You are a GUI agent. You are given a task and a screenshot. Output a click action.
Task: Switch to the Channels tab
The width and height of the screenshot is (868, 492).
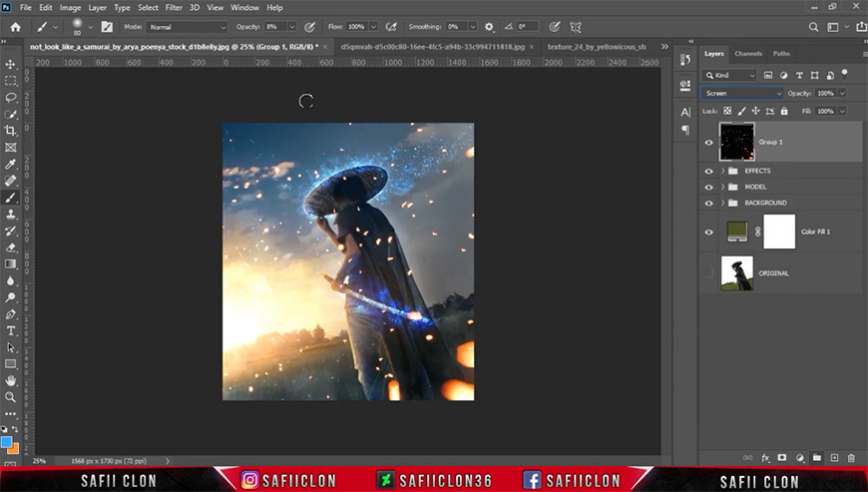[748, 54]
